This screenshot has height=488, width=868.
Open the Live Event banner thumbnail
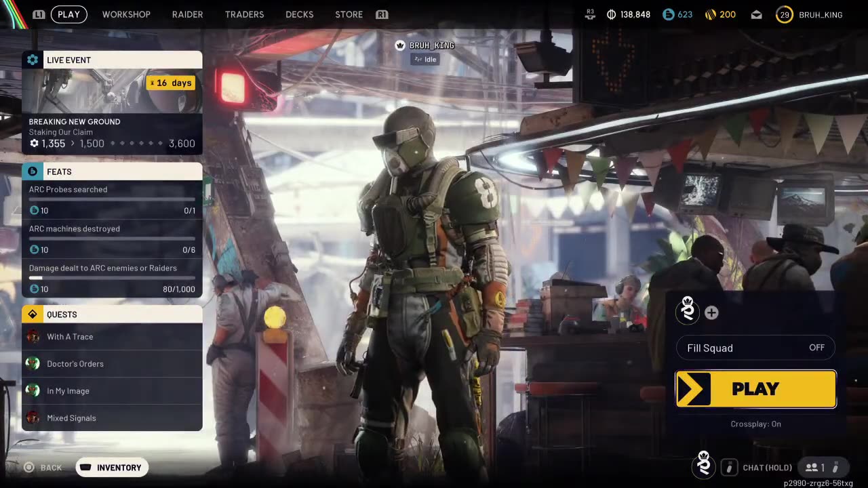click(x=112, y=91)
